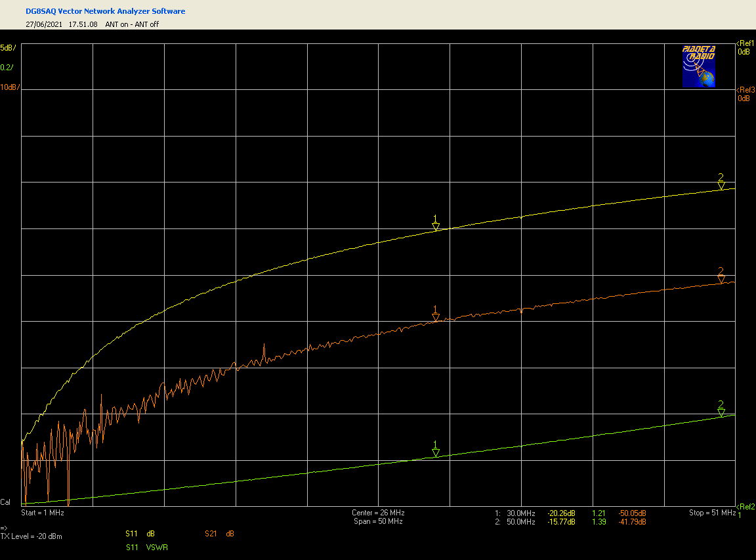The height and width of the screenshot is (560, 756).
Task: Click the ANT on - ANT off caption
Action: coord(132,24)
